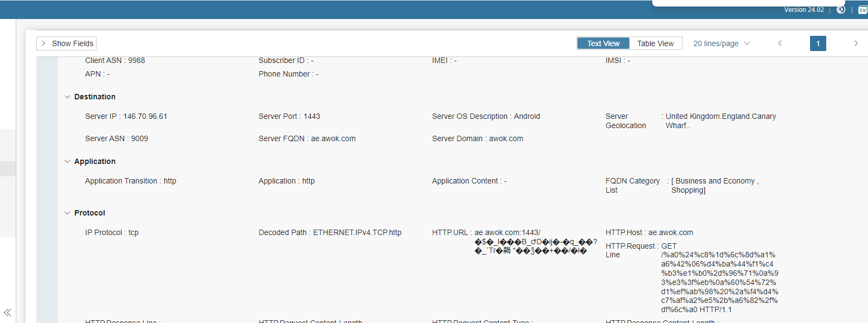Collapse the Destination section
The image size is (868, 323).
click(x=67, y=97)
